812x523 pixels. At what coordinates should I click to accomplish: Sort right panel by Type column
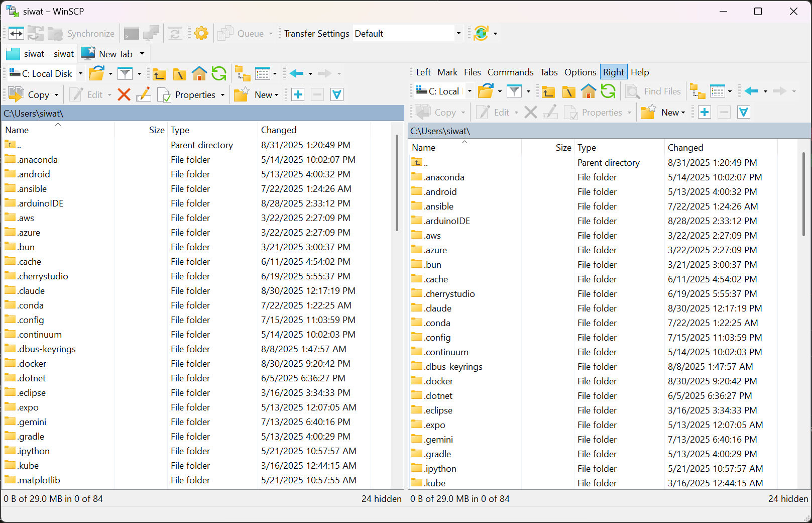coord(619,148)
